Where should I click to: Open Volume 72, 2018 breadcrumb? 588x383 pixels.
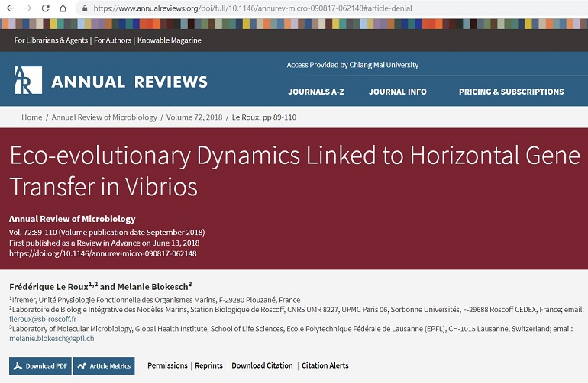[194, 117]
